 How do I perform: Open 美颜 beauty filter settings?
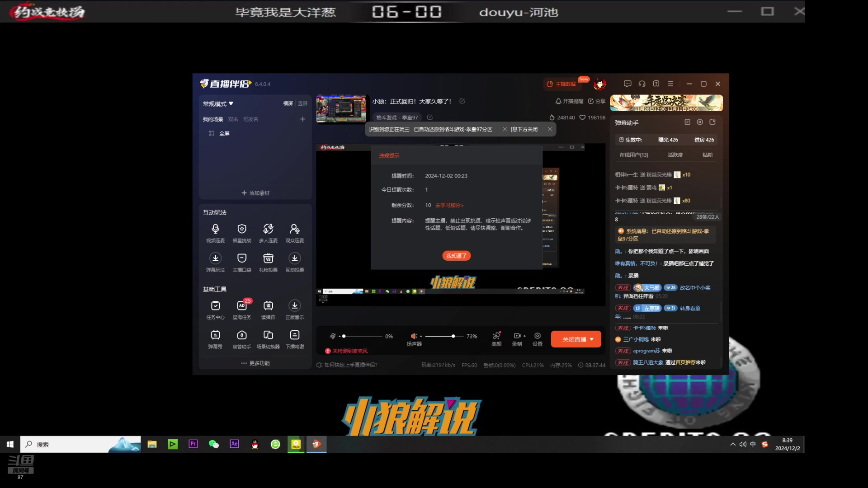pos(496,339)
